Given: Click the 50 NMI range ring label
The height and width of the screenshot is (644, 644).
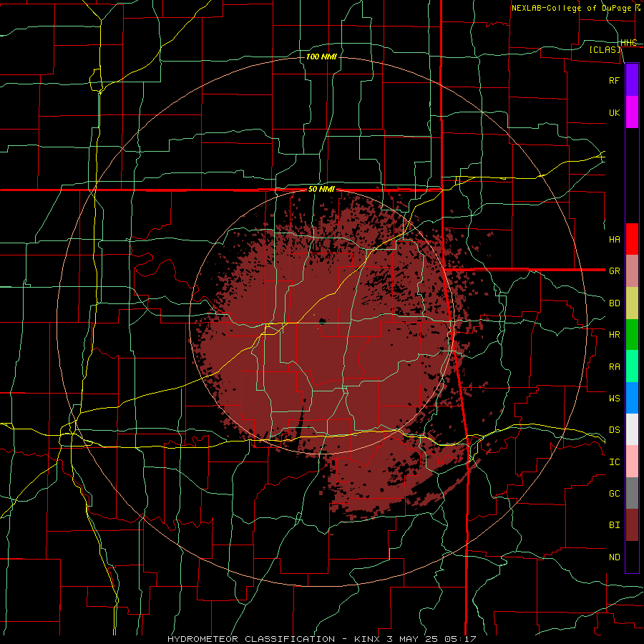Looking at the screenshot, I should pyautogui.click(x=321, y=189).
